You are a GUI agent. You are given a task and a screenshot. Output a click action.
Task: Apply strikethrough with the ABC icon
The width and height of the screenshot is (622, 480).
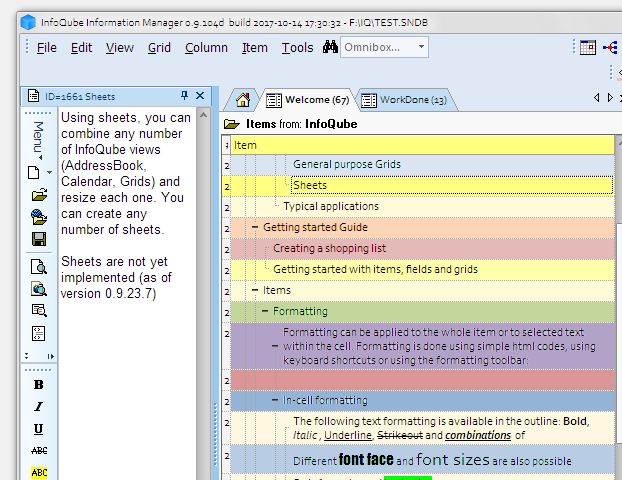tap(39, 451)
